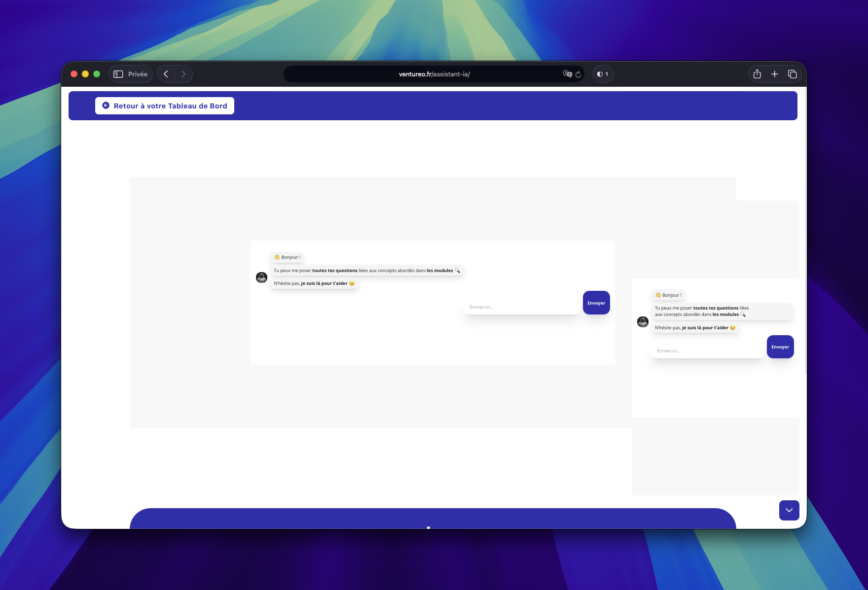Toggle the Safari sidebar icon

coord(118,74)
